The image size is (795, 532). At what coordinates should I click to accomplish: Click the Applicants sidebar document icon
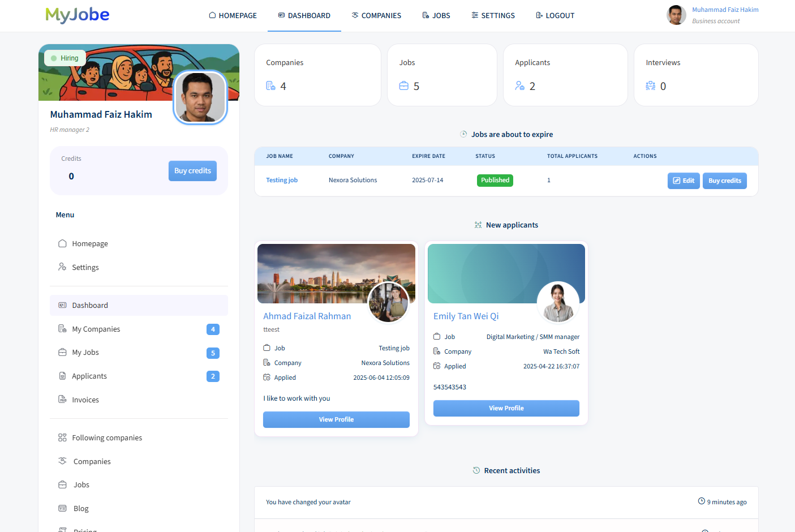[x=62, y=376]
